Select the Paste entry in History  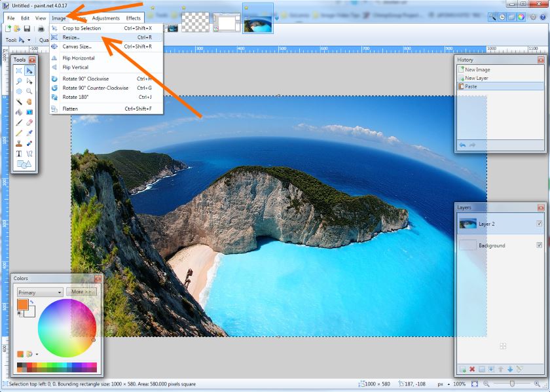(471, 86)
